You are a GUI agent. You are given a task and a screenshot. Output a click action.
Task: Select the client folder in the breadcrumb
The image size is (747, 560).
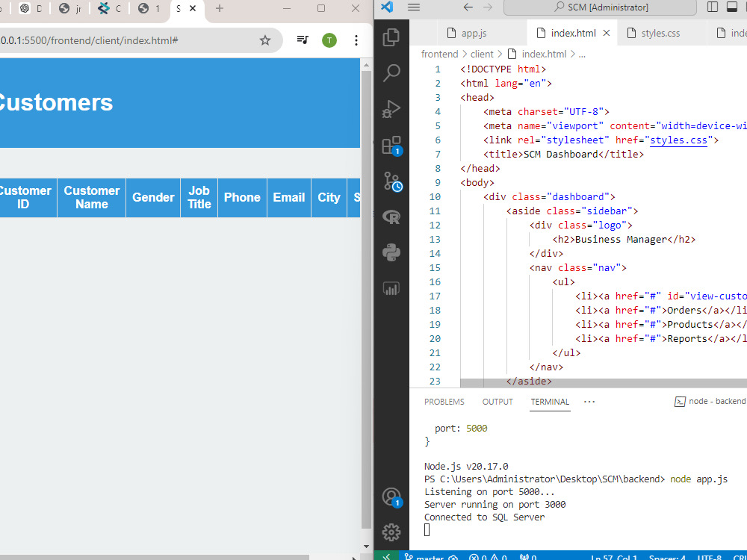(x=482, y=55)
